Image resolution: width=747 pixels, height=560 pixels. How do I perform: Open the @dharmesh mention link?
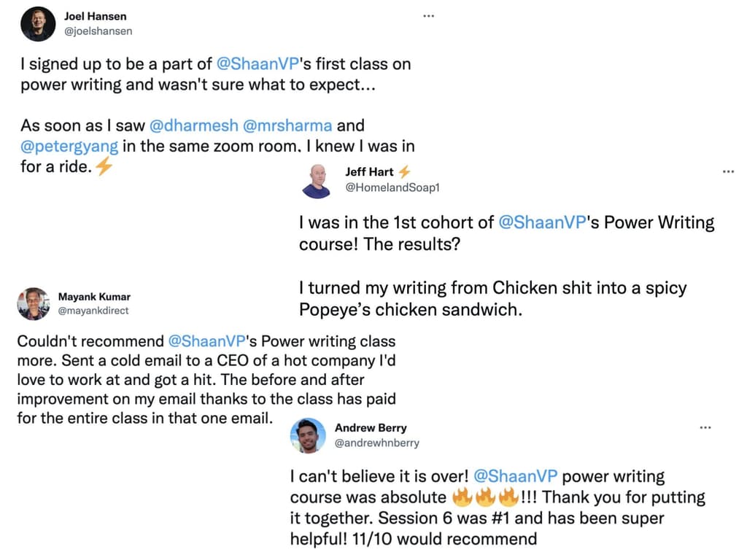tap(193, 125)
